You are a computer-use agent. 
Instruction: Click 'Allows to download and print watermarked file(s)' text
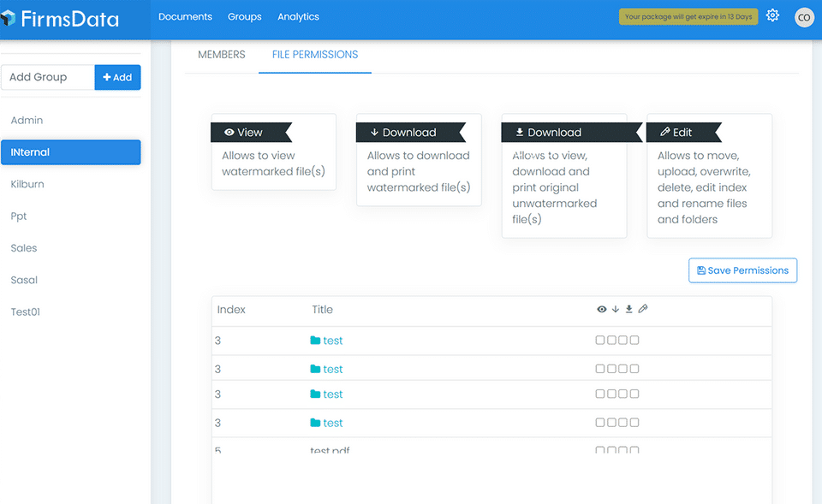[x=419, y=171]
